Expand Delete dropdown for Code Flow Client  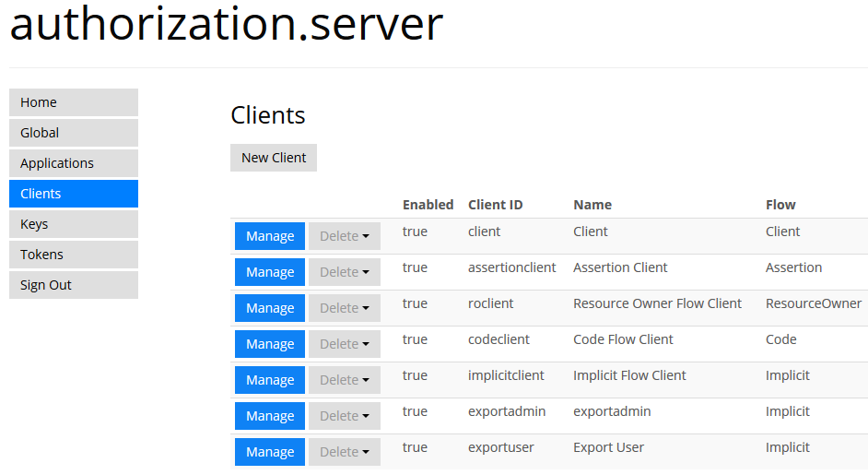point(345,344)
